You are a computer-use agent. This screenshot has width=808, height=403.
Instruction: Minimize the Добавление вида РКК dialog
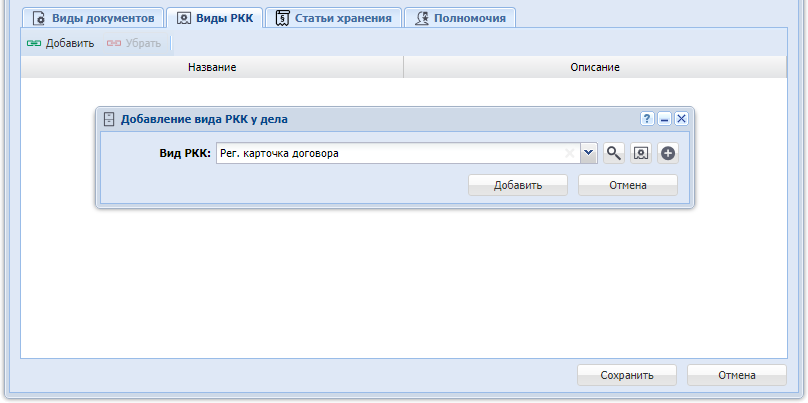pos(665,119)
